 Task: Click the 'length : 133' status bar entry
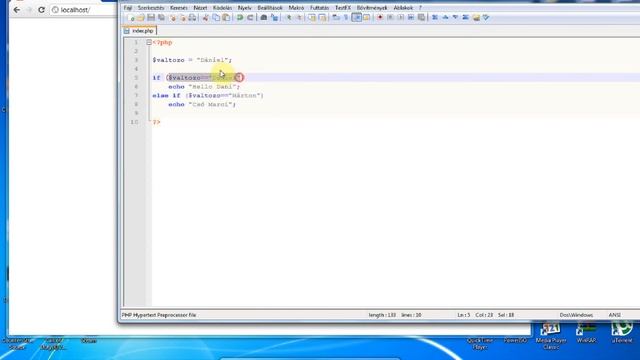coord(382,315)
